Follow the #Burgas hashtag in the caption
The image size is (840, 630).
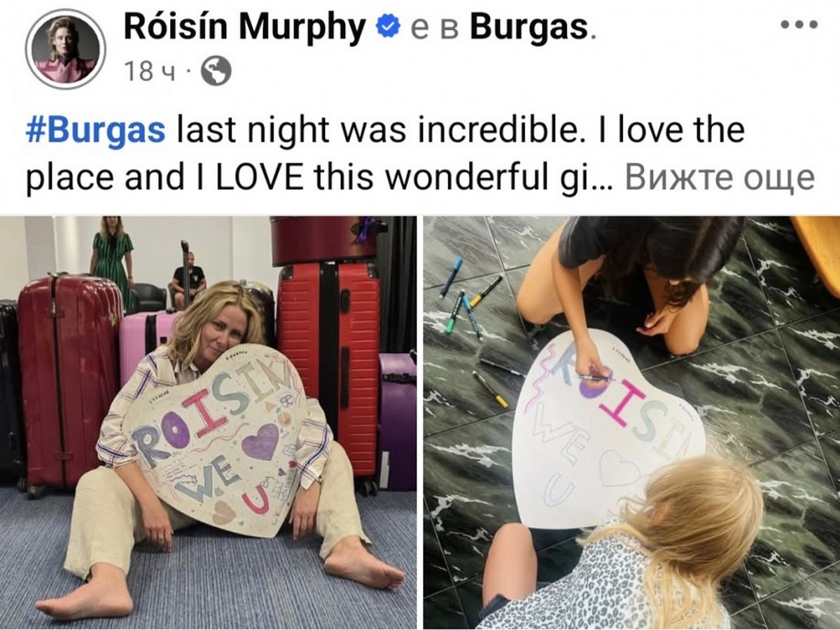click(95, 130)
